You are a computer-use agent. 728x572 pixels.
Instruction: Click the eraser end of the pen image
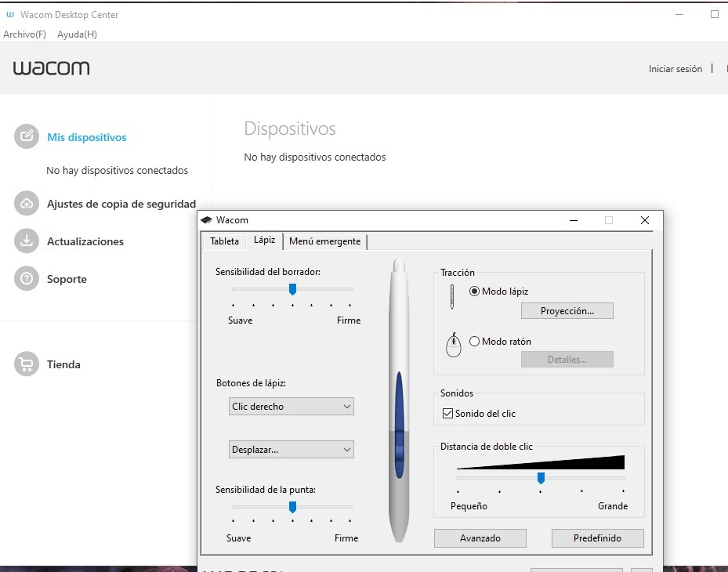click(x=400, y=266)
